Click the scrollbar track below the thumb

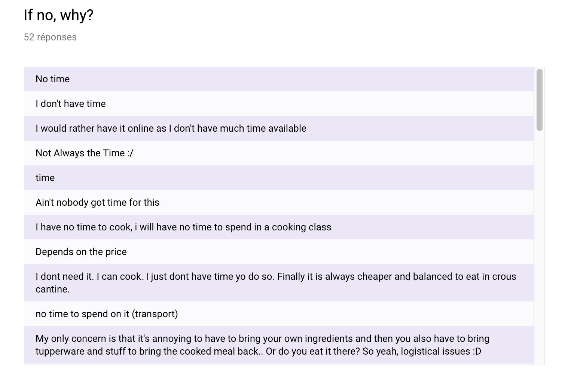coord(539,247)
